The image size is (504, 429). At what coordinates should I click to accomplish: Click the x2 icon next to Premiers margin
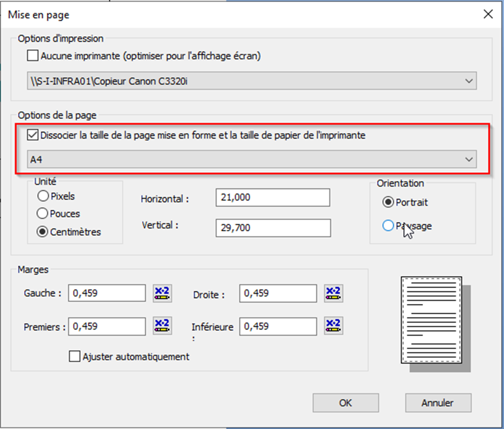pos(162,326)
